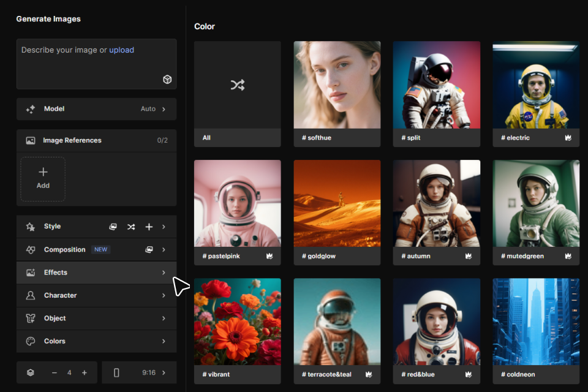The image size is (588, 392).
Task: Expand the Character section
Action: [96, 295]
